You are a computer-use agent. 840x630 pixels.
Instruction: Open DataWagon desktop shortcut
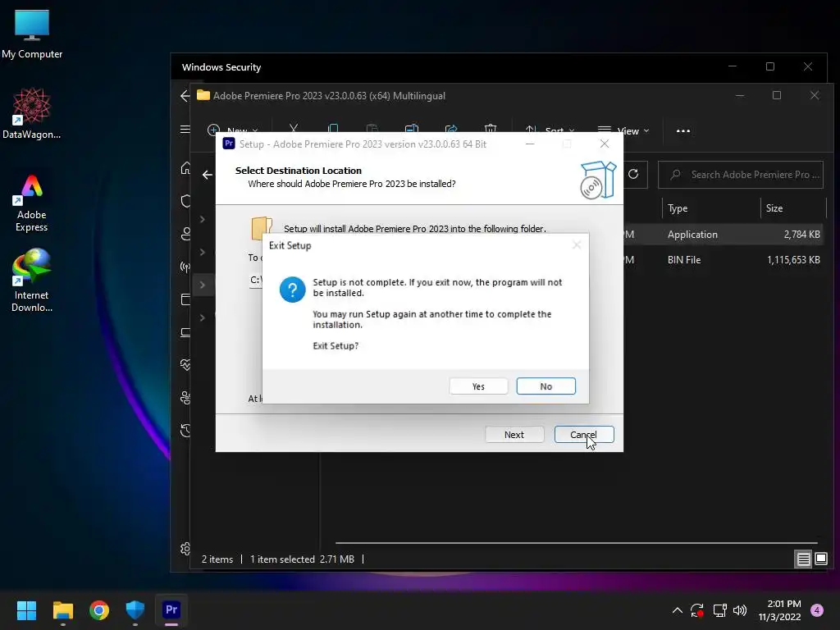coord(32,113)
